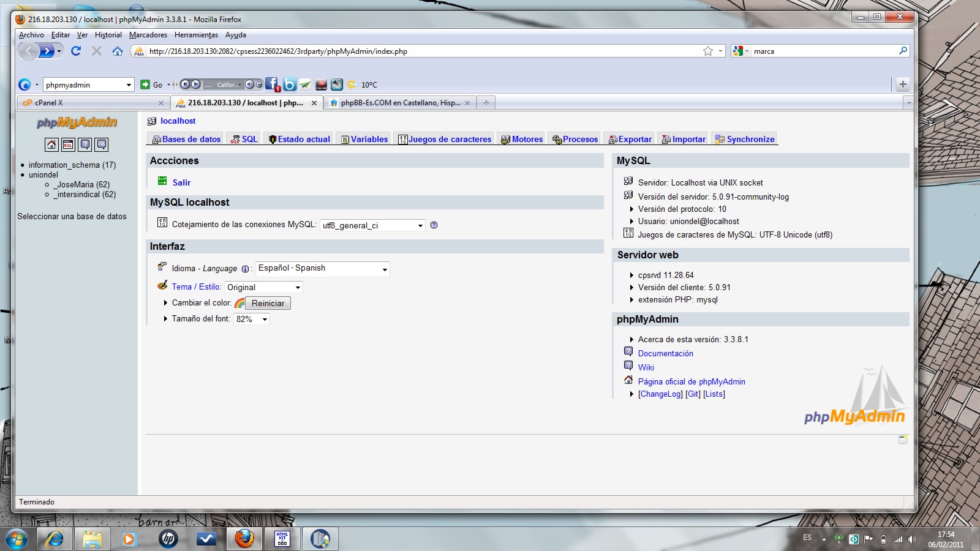Viewport: 980px width, 551px height.
Task: Click the search magnifier icon in search box
Action: coord(903,51)
